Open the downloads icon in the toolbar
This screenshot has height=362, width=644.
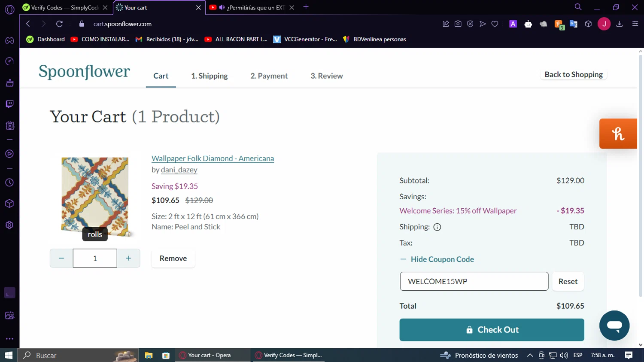tap(620, 24)
